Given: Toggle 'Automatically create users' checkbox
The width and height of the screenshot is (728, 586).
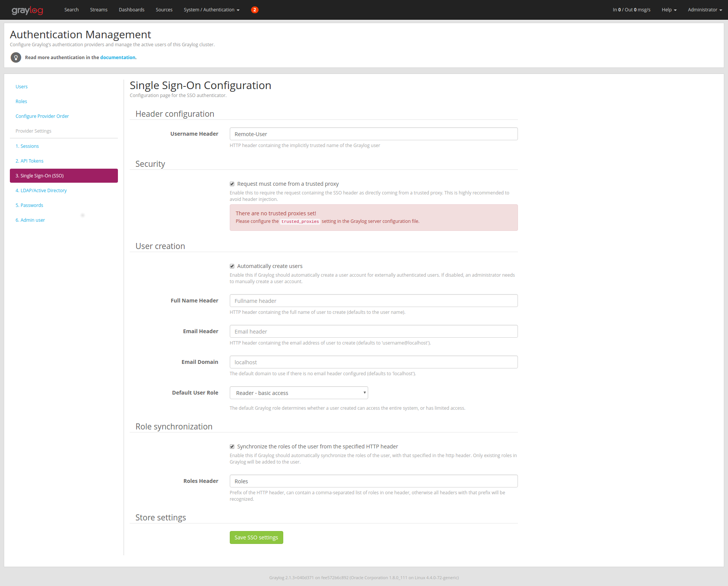Looking at the screenshot, I should (232, 266).
